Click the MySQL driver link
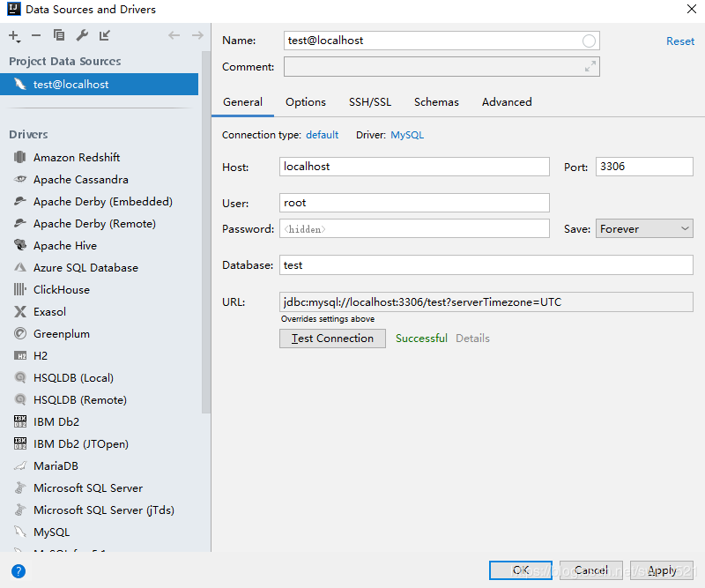 point(407,135)
